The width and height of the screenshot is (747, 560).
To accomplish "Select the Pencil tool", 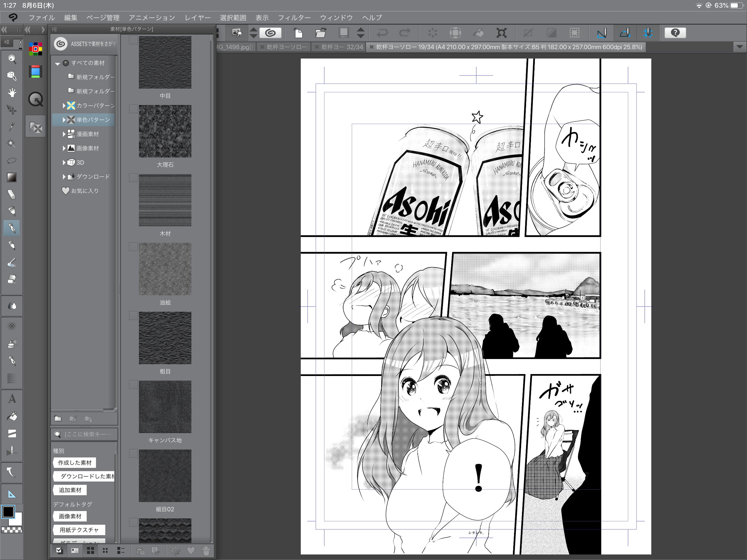I will [12, 245].
